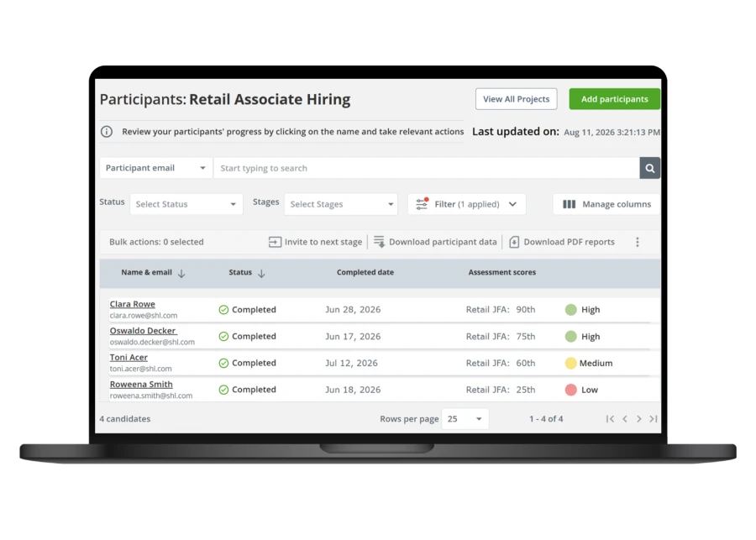Click the oswaldo.decker@shl.com email text

tap(152, 343)
